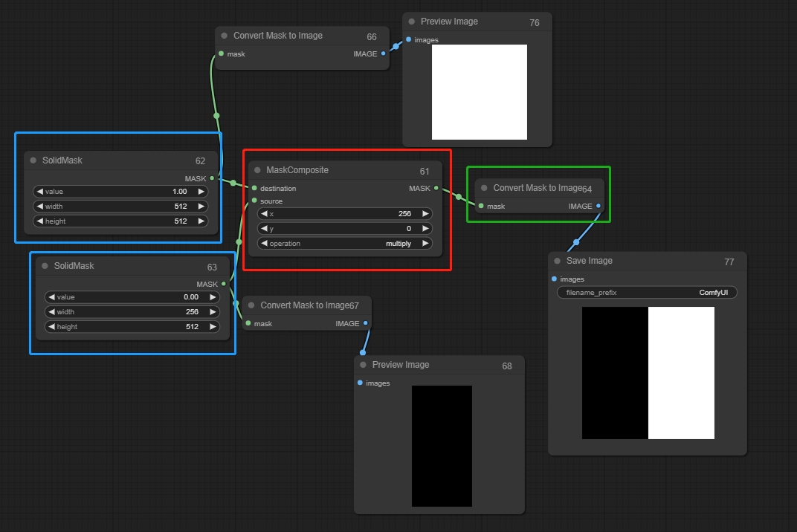Click the MASK output socket of SolidMask 63
The width and height of the screenshot is (797, 532).
[224, 284]
